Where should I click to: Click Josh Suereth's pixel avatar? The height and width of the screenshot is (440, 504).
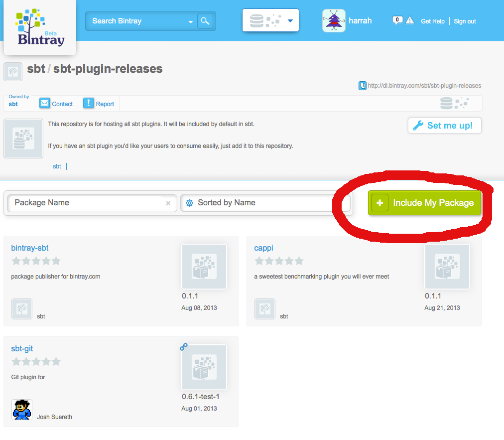tap(22, 410)
